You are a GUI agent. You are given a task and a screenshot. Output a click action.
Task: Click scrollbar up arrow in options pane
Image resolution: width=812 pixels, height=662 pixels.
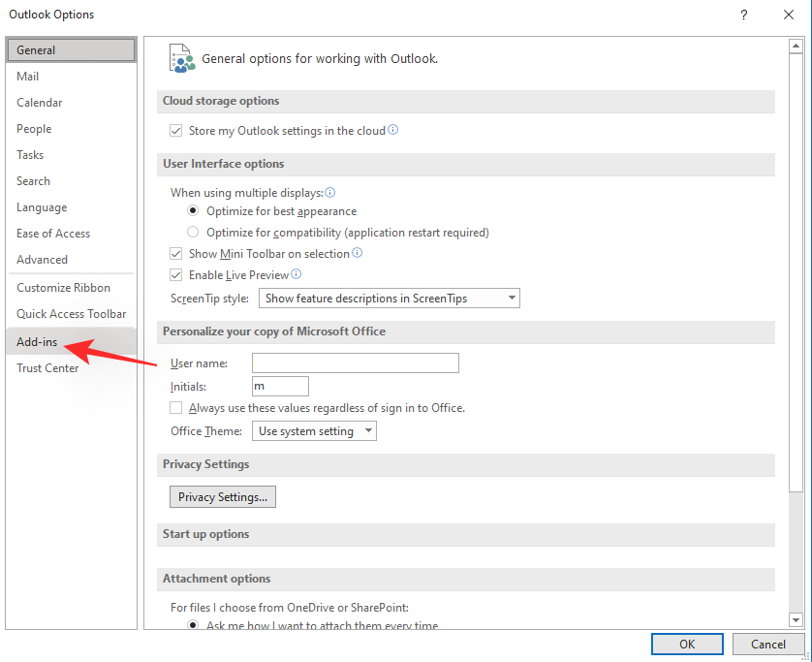coord(796,47)
